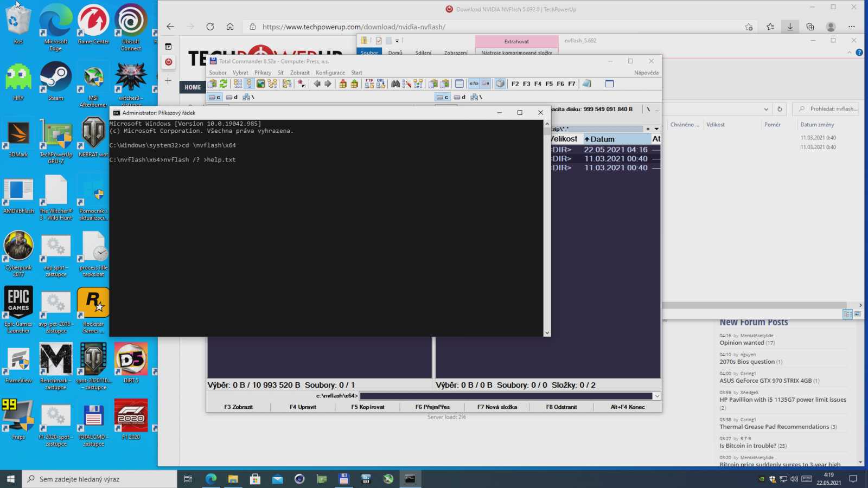
Task: Open network neighborhood in right panel drive bar
Action: coord(476,97)
